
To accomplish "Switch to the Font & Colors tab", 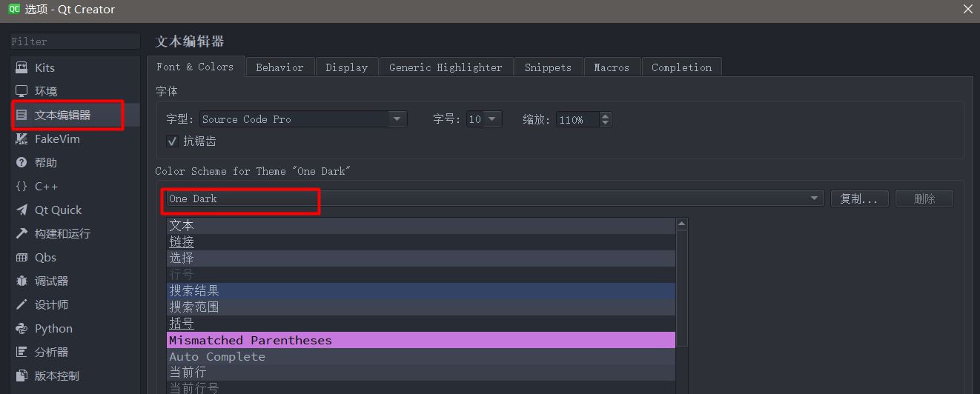I will click(x=195, y=67).
